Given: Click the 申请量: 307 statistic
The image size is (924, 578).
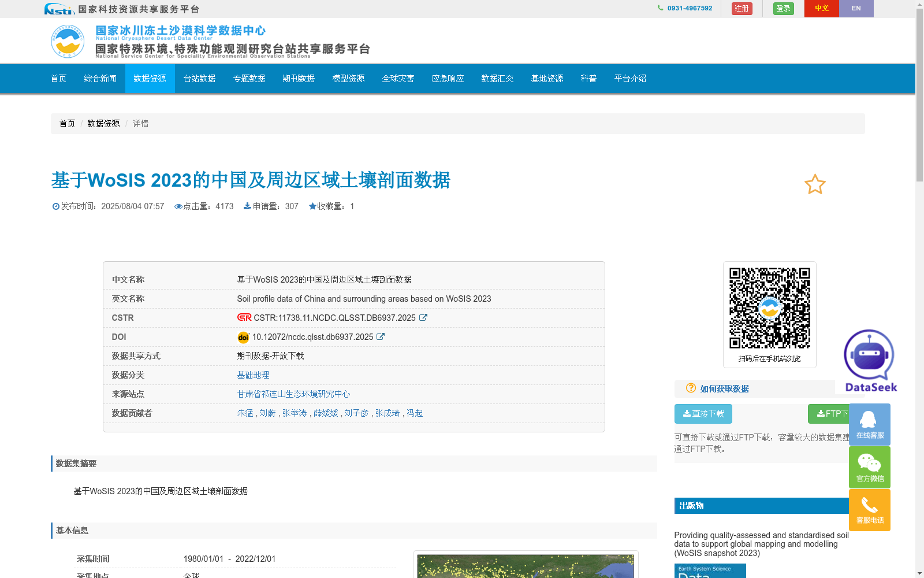Looking at the screenshot, I should [271, 206].
